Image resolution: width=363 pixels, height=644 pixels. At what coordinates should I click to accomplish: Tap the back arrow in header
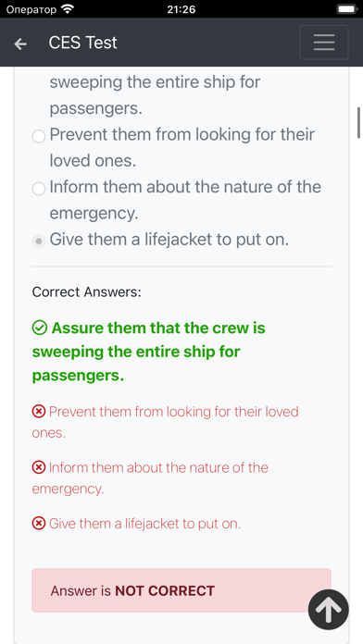point(20,43)
